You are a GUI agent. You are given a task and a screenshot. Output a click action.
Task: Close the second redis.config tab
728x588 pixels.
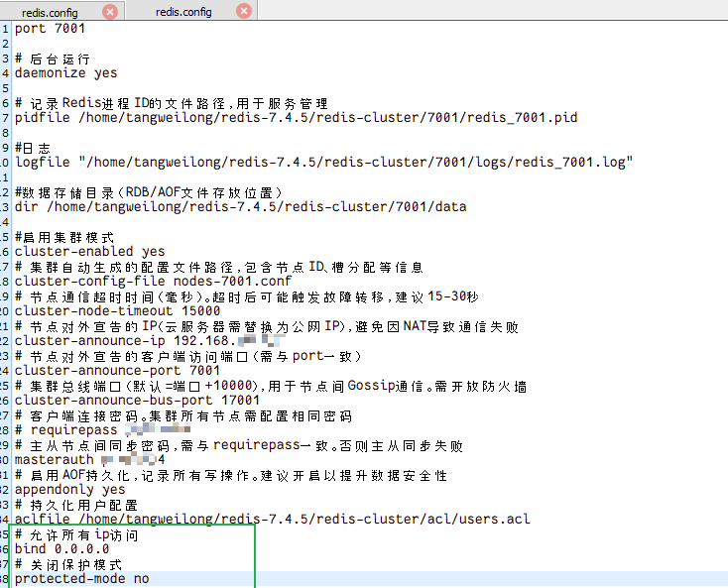click(244, 11)
